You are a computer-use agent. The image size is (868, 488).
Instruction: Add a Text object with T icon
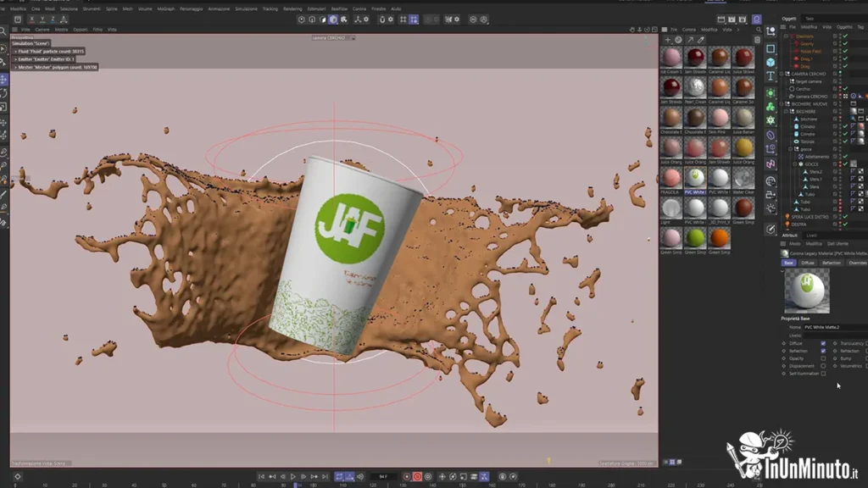pyautogui.click(x=771, y=76)
